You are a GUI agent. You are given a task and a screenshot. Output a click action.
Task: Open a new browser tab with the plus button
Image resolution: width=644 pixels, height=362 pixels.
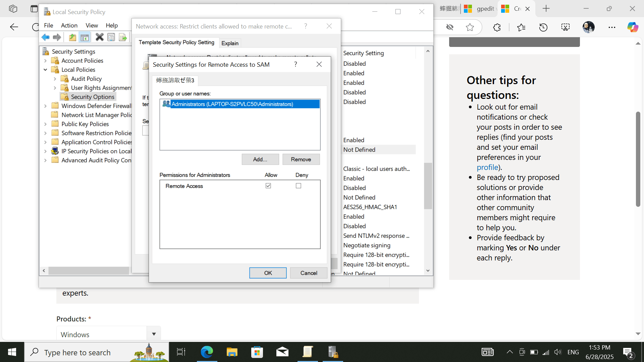[546, 9]
